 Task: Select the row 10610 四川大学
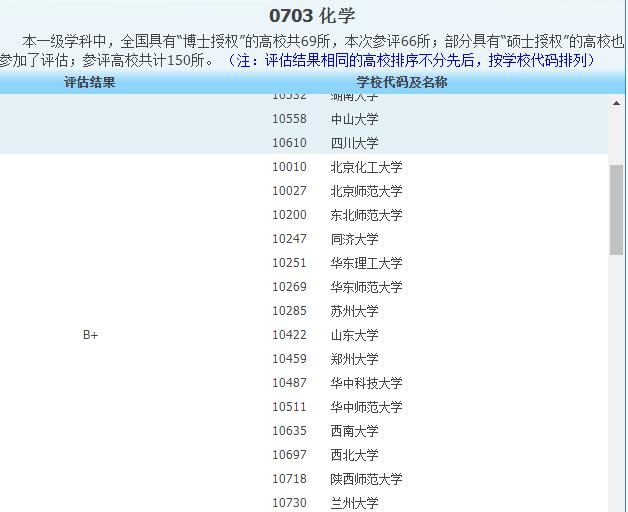pos(325,143)
